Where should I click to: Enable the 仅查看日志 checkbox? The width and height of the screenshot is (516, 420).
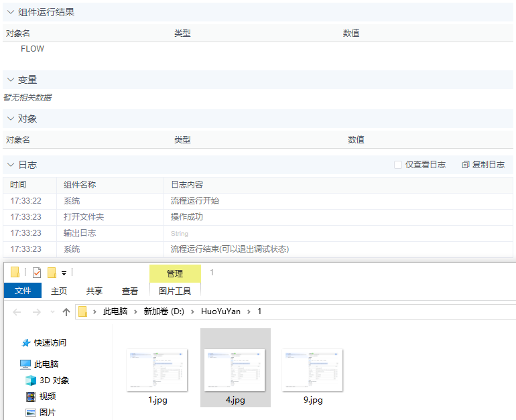coord(398,164)
